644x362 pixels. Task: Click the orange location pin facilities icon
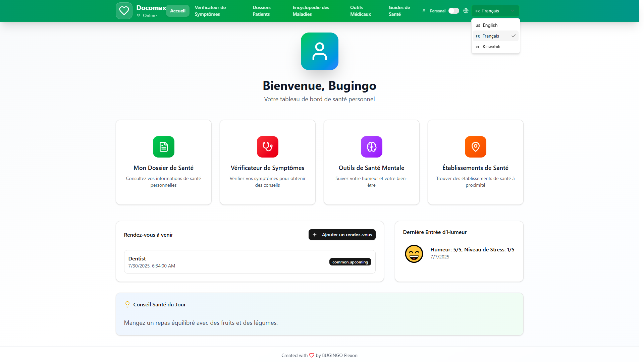click(475, 147)
